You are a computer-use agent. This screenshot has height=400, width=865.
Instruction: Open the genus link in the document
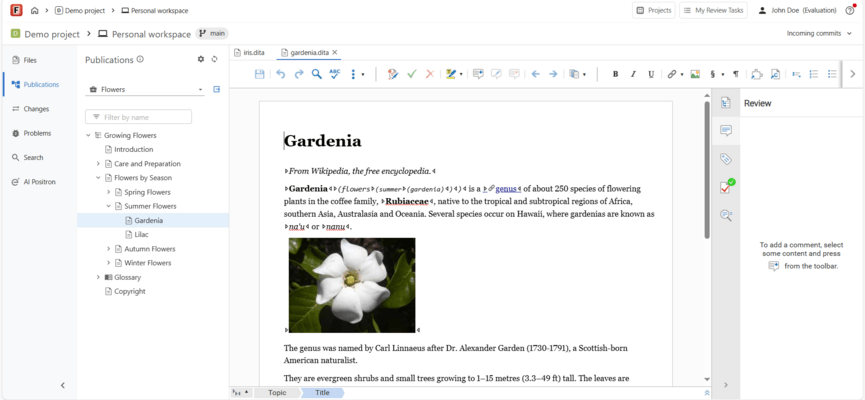506,188
